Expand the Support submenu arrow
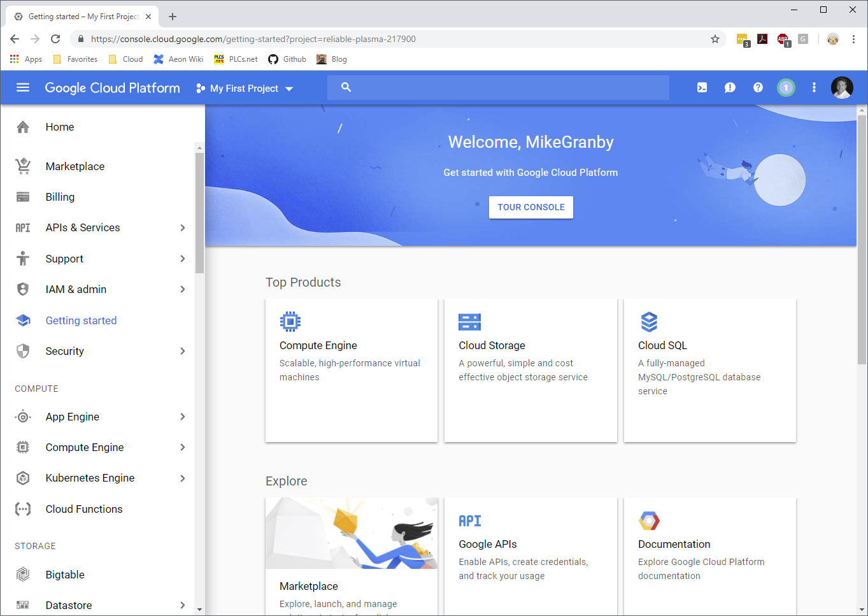 point(183,259)
